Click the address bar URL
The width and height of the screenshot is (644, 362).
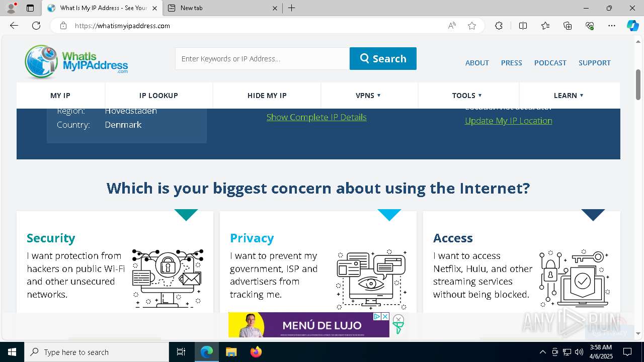coord(123,26)
